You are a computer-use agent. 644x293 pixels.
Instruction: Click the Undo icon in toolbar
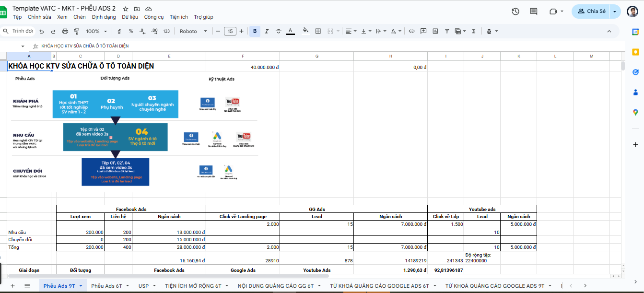pos(42,31)
